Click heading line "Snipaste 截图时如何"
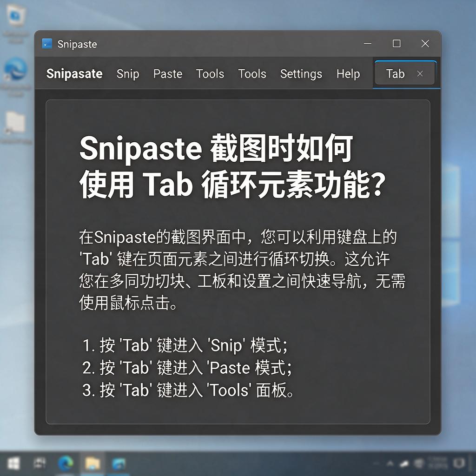Image resolution: width=476 pixels, height=476 pixels. point(216,148)
